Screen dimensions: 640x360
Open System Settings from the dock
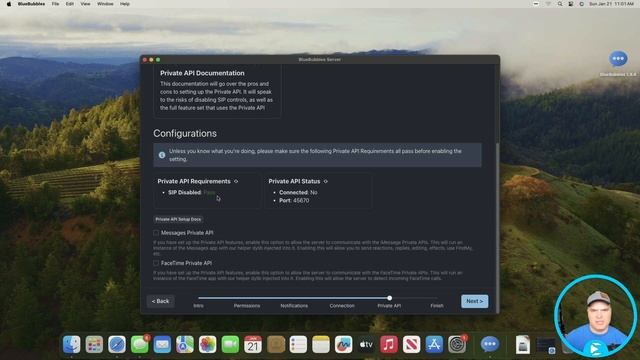[x=457, y=344]
